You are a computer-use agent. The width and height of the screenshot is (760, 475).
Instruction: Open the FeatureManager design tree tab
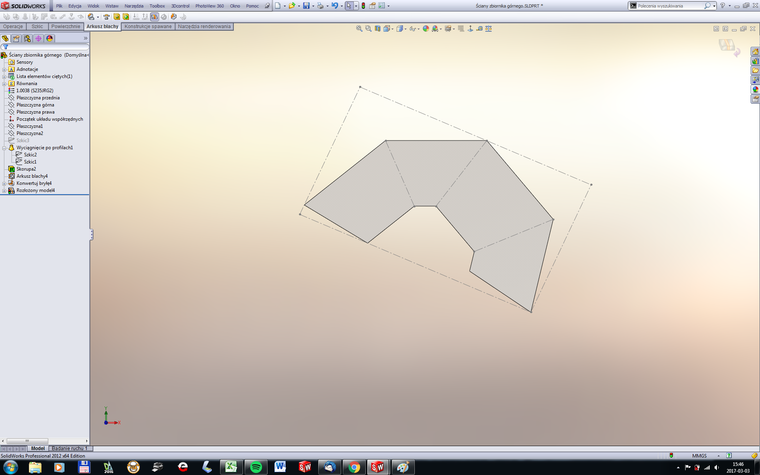(x=5, y=38)
